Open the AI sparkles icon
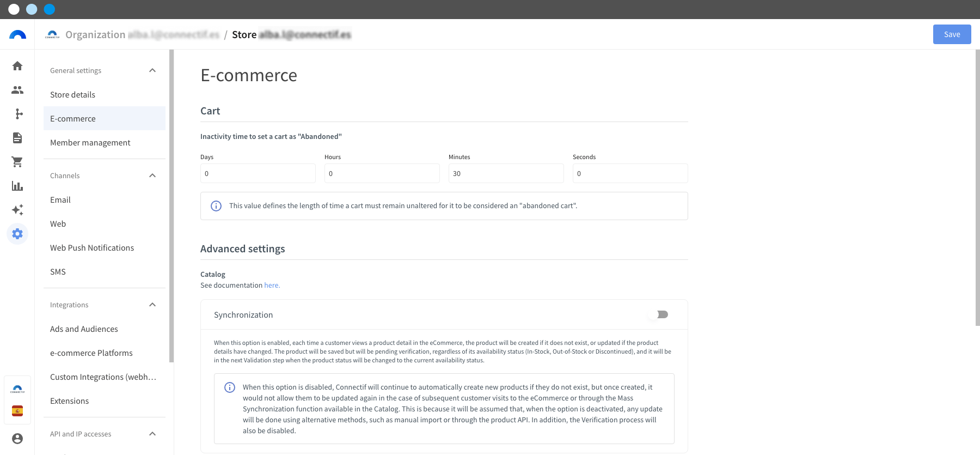 (17, 210)
